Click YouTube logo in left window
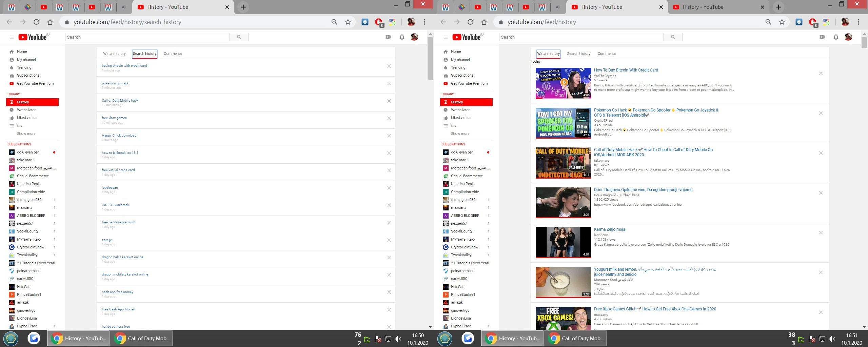 [33, 37]
